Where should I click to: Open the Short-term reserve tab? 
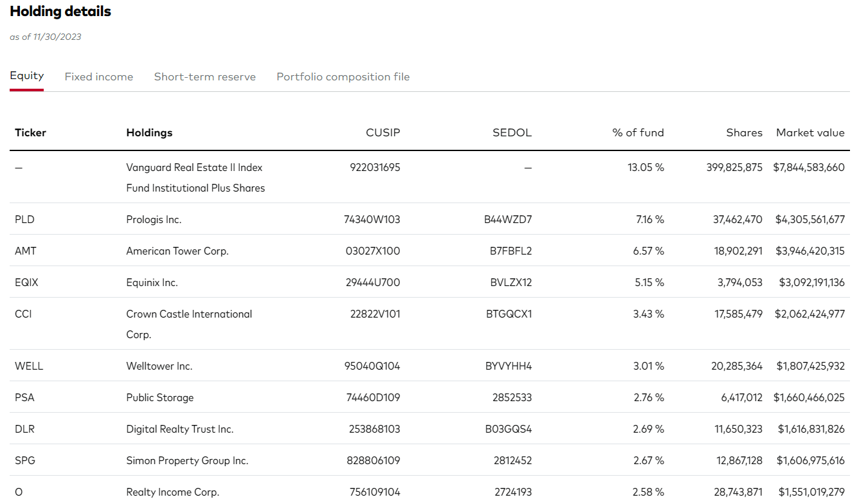(204, 76)
